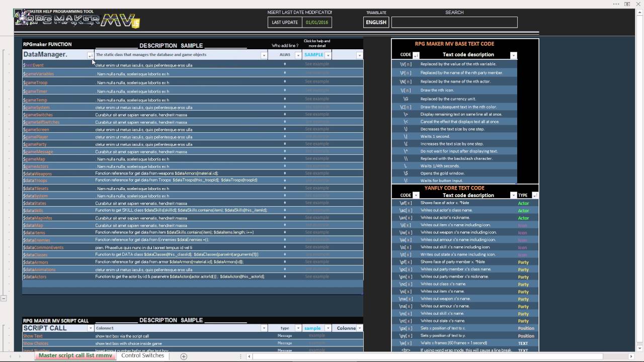The image size is (644, 362).
Task: Open CODE filter in Yanfly core text code table
Action: pos(416,195)
